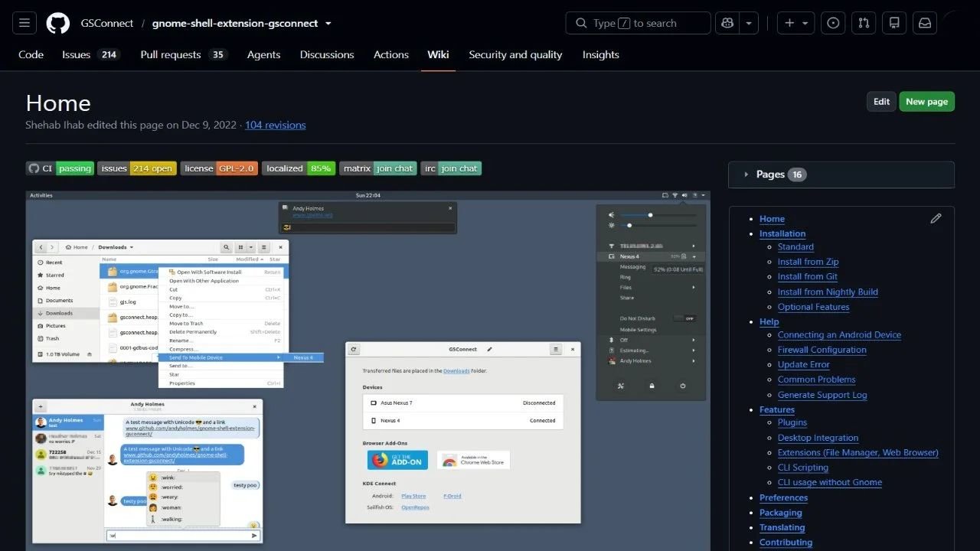Screen dimensions: 980x551
Task: Open Install from Nightly Build link
Action: (828, 292)
